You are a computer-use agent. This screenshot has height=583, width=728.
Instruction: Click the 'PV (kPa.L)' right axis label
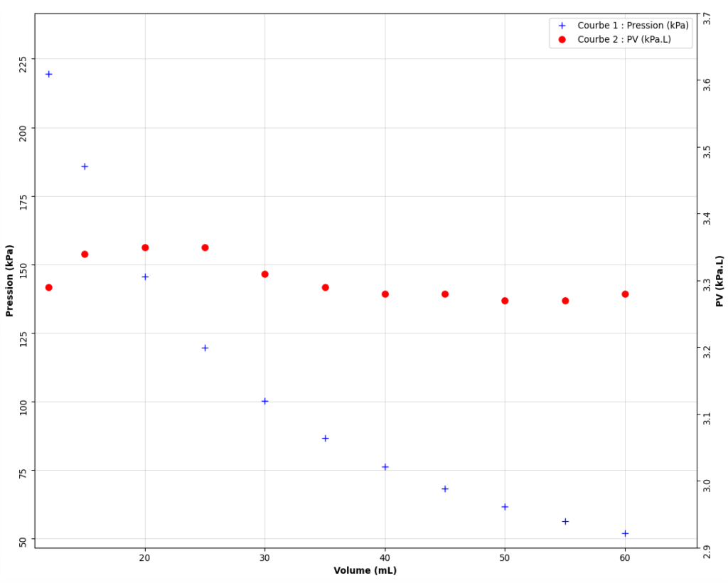[x=719, y=281]
